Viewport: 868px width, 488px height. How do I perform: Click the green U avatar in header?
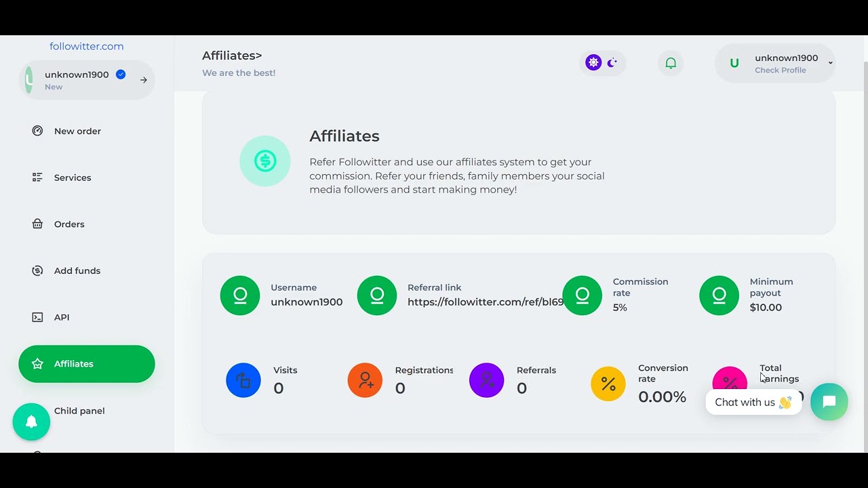[x=734, y=63]
